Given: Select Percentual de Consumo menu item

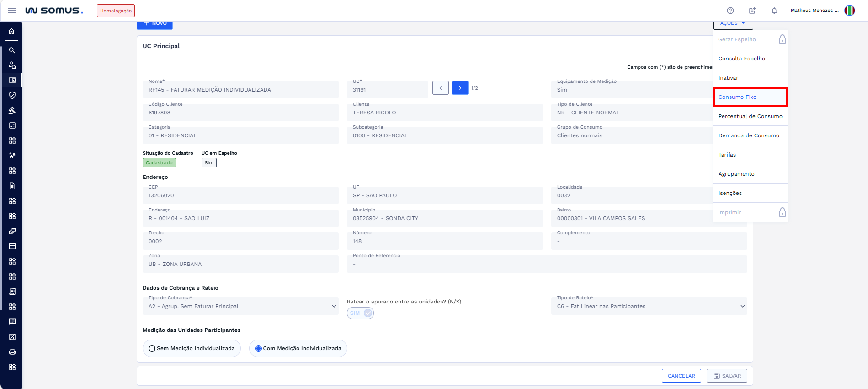Looking at the screenshot, I should [750, 116].
